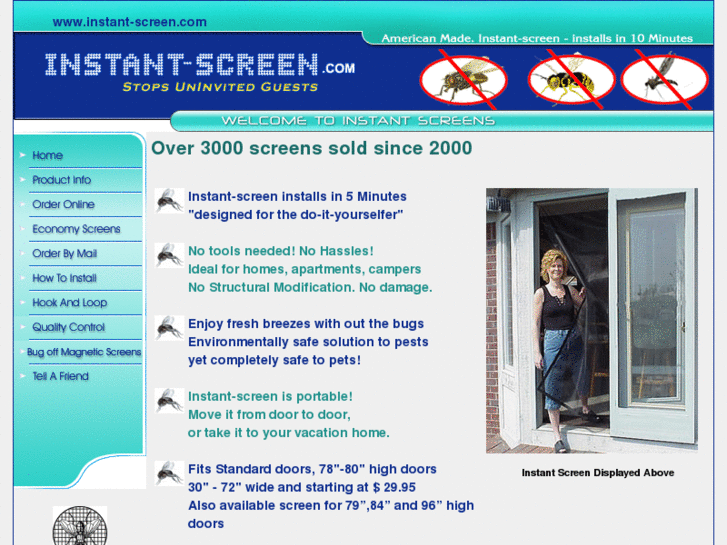Open the Order Online page
The width and height of the screenshot is (727, 545).
click(64, 205)
